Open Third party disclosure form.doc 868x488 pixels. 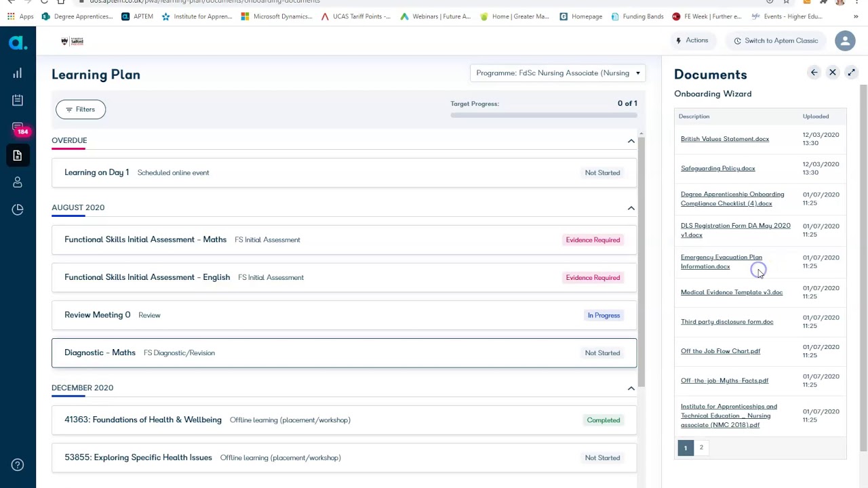click(727, 322)
